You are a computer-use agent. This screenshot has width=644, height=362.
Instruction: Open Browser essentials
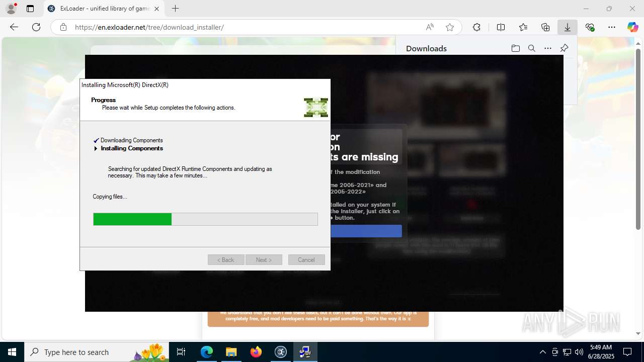590,27
